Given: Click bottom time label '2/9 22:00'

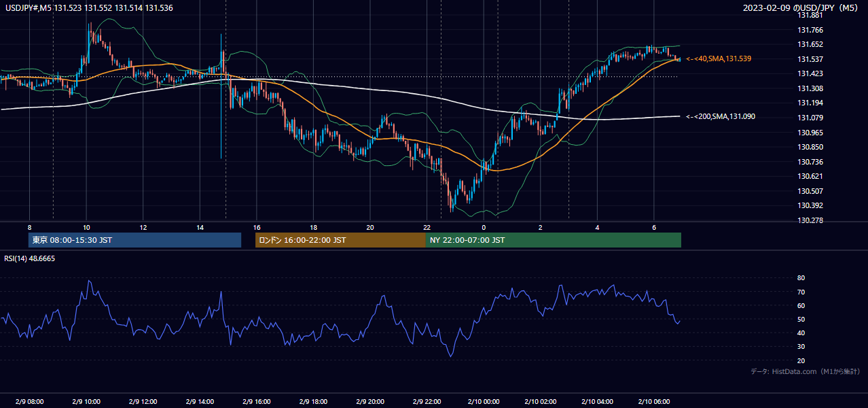Looking at the screenshot, I should pyautogui.click(x=427, y=401).
